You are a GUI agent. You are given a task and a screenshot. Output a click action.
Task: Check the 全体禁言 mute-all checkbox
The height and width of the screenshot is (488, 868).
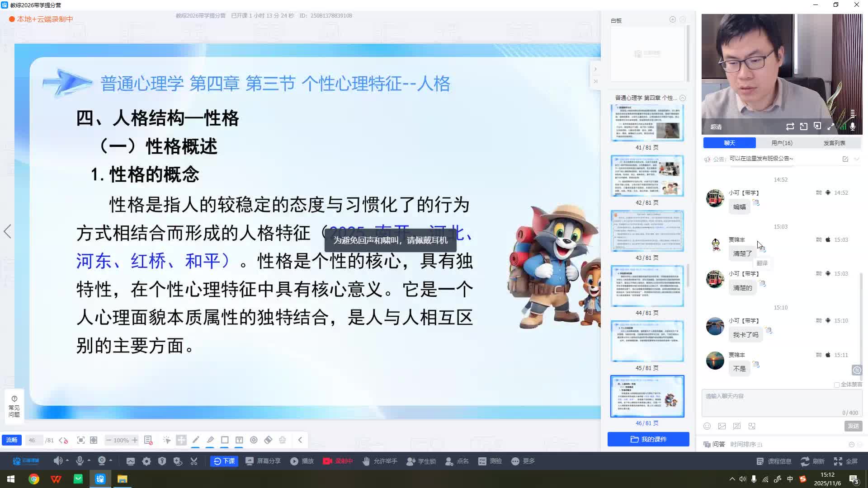pos(836,385)
